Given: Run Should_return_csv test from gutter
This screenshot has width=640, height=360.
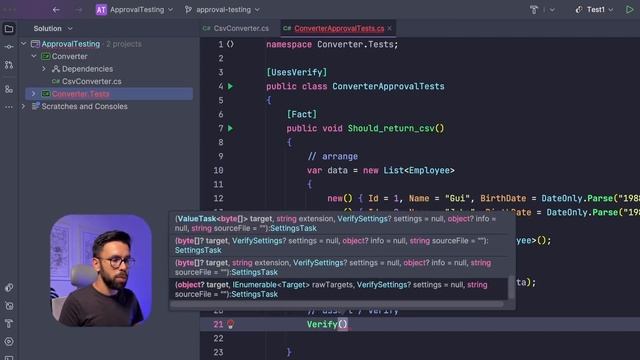Looking at the screenshot, I should click(x=231, y=128).
